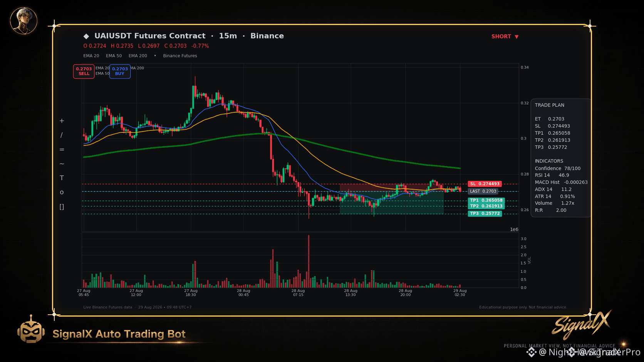
Task: Click the SignalX Auto Trading Bot title
Action: pyautogui.click(x=119, y=334)
